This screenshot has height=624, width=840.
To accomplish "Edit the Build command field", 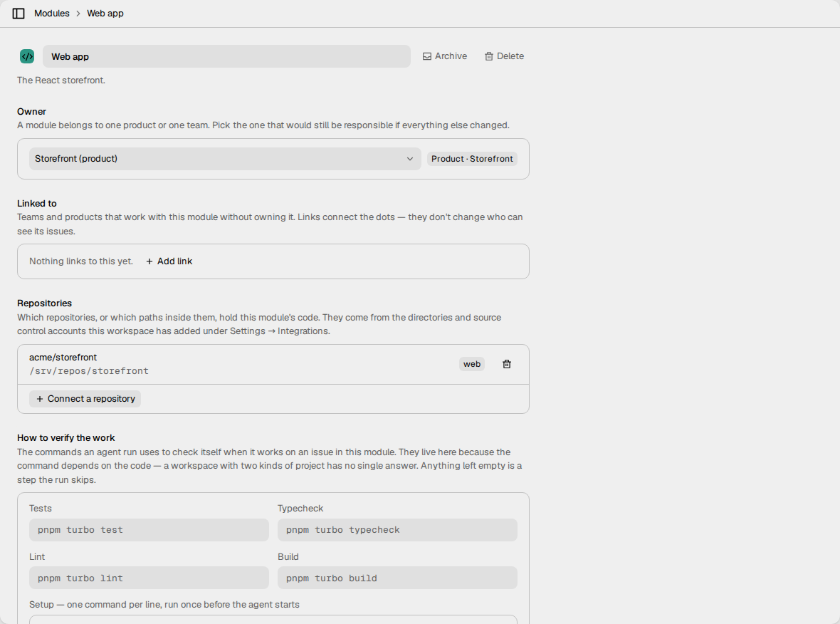I will (397, 578).
